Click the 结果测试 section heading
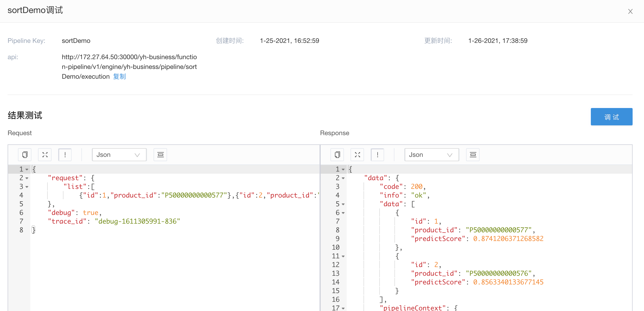The image size is (644, 311). tap(25, 115)
